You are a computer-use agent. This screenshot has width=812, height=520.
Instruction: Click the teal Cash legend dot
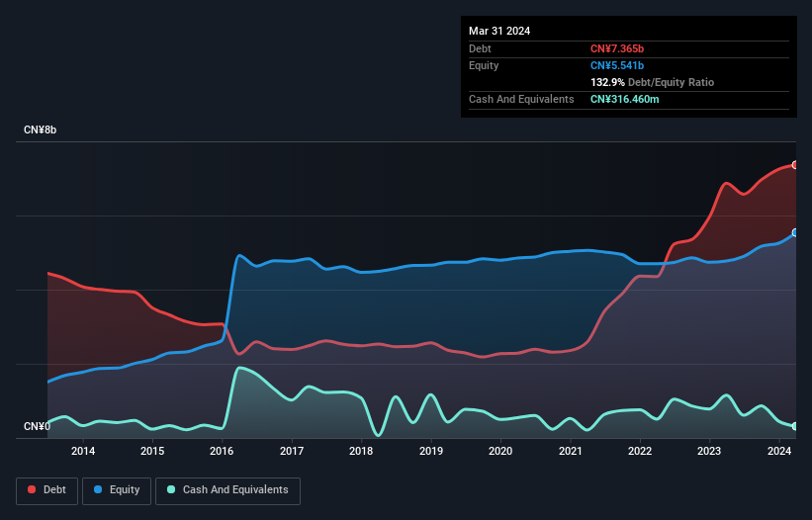point(171,489)
